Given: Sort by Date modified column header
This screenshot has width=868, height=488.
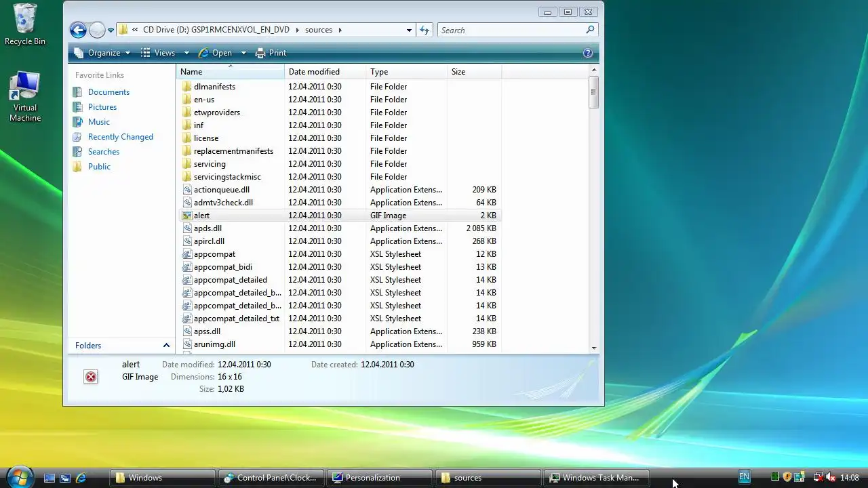Looking at the screenshot, I should pyautogui.click(x=325, y=72).
